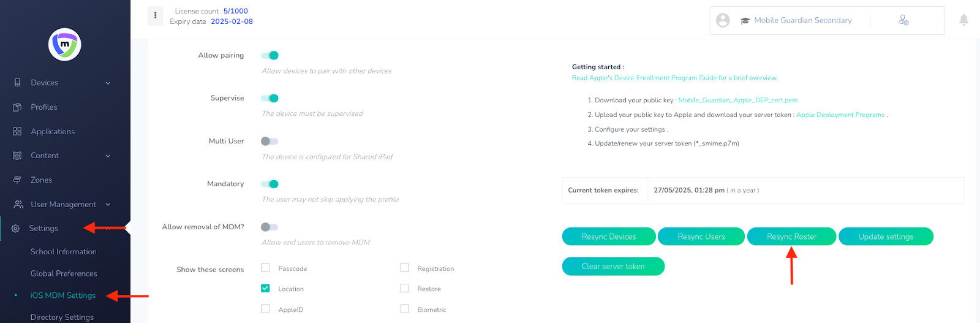The height and width of the screenshot is (323, 980).
Task: Open the Apple Deployment Programs link
Action: 840,115
